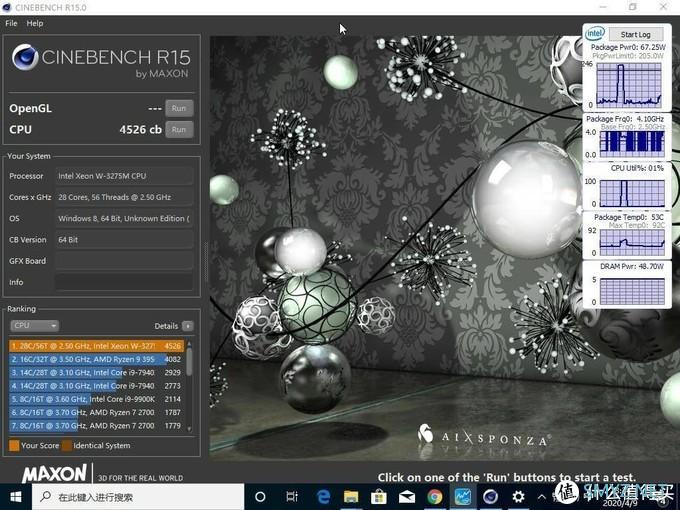Viewport: 680px width, 510px height.
Task: Select ranking row 6 AMD Ryzen 7 2700 1787
Action: coord(96,412)
